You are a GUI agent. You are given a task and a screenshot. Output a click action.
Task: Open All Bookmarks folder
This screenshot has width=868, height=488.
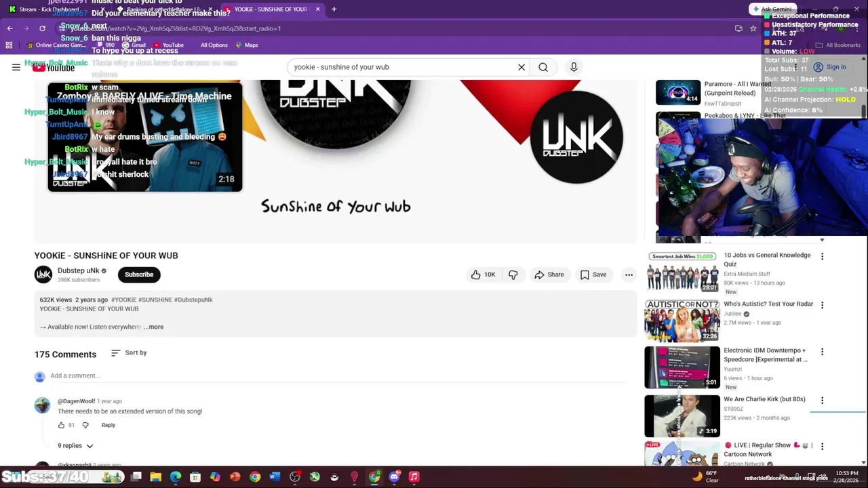[838, 45]
